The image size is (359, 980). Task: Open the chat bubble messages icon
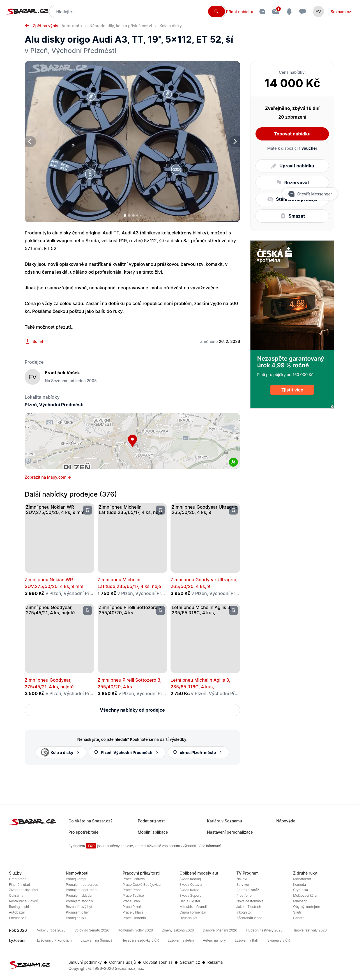[303, 11]
